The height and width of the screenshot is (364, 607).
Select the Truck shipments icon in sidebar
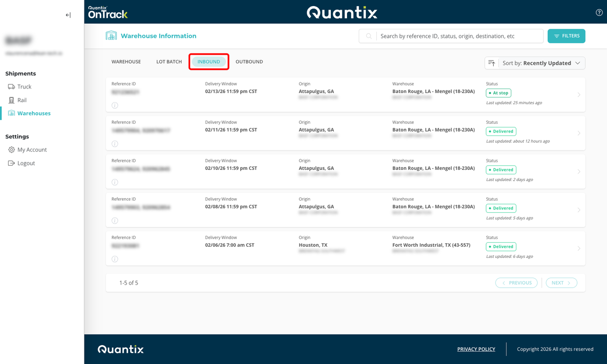pyautogui.click(x=11, y=86)
